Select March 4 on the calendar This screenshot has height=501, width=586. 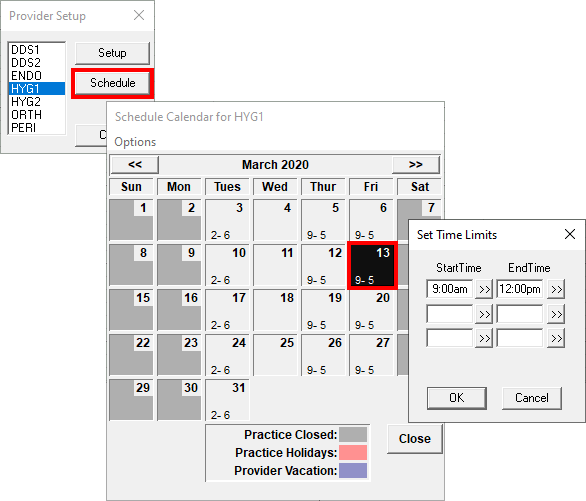coord(275,220)
